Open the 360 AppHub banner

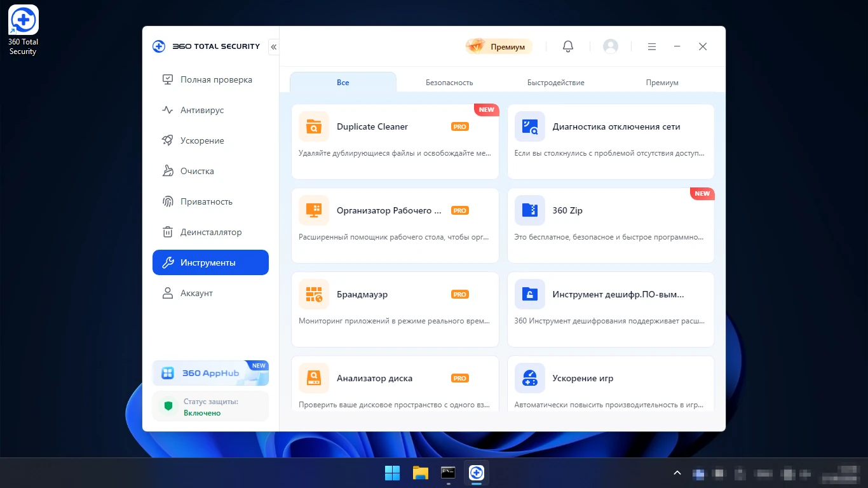[x=210, y=373]
